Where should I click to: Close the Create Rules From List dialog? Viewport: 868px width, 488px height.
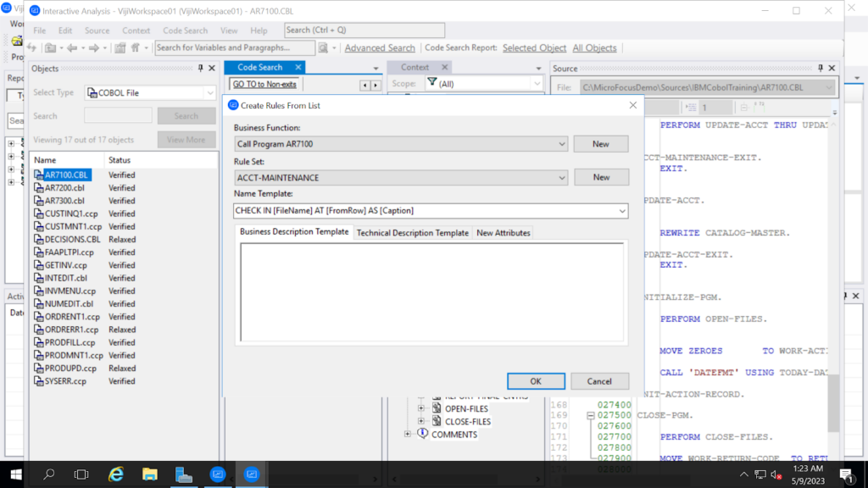click(632, 105)
